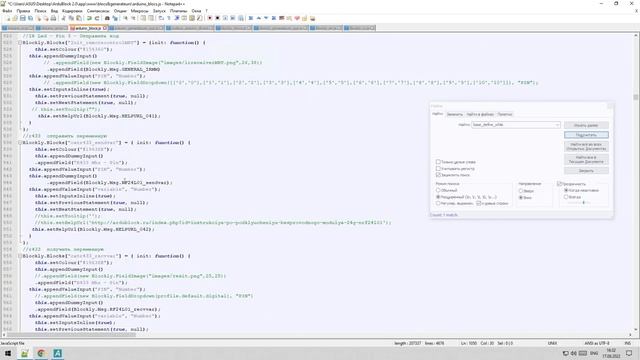Select regular expression search mode radio button

(438, 203)
